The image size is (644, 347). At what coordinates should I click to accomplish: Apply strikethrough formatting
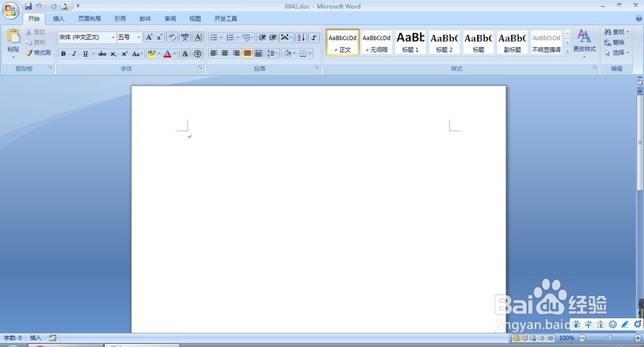coord(102,54)
